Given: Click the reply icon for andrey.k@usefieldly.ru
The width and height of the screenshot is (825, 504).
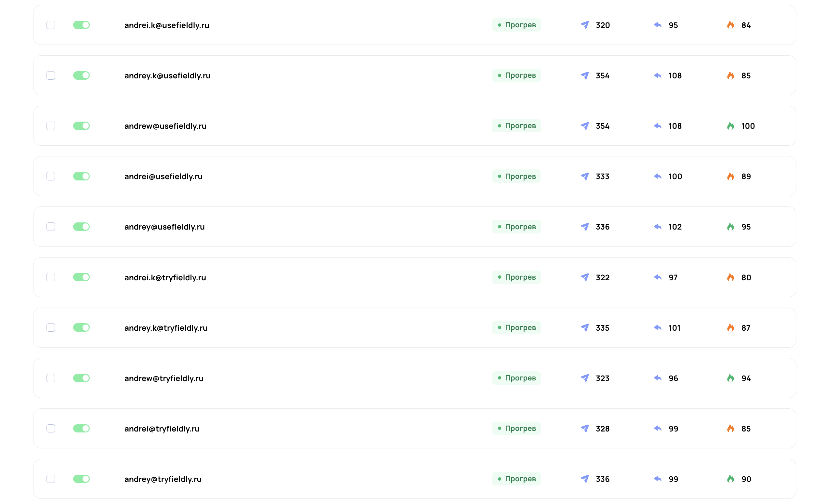Looking at the screenshot, I should click(658, 76).
